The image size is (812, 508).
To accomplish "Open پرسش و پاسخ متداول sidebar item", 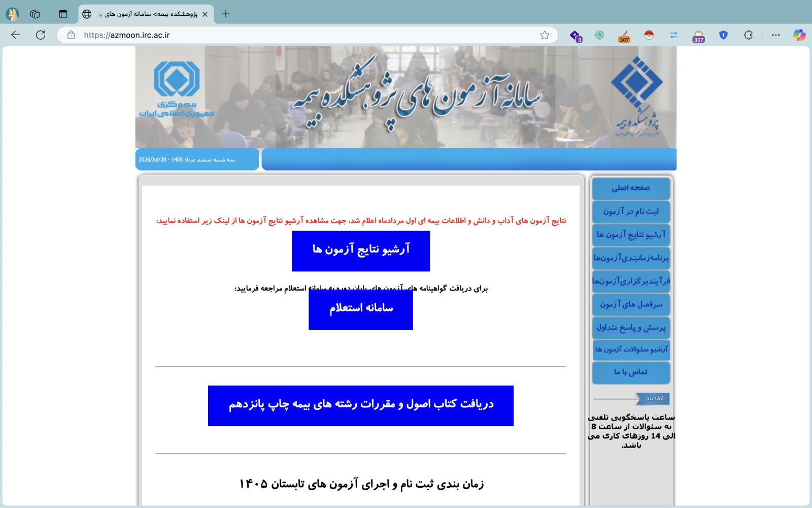I will point(631,328).
